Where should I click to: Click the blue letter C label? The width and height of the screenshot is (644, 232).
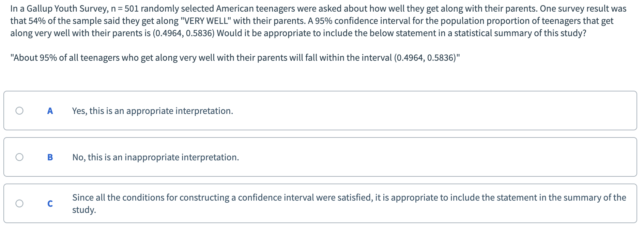coord(50,203)
